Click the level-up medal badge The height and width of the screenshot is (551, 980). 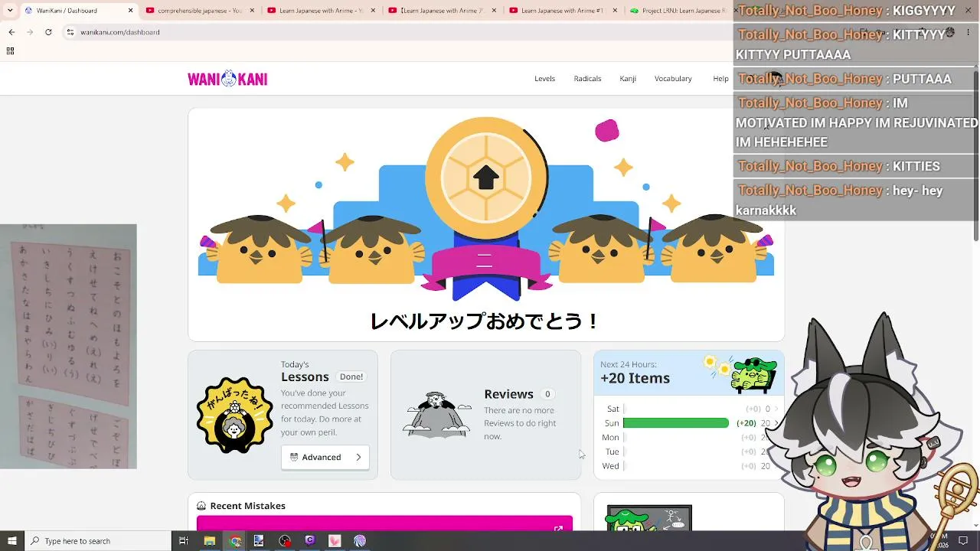(x=486, y=178)
